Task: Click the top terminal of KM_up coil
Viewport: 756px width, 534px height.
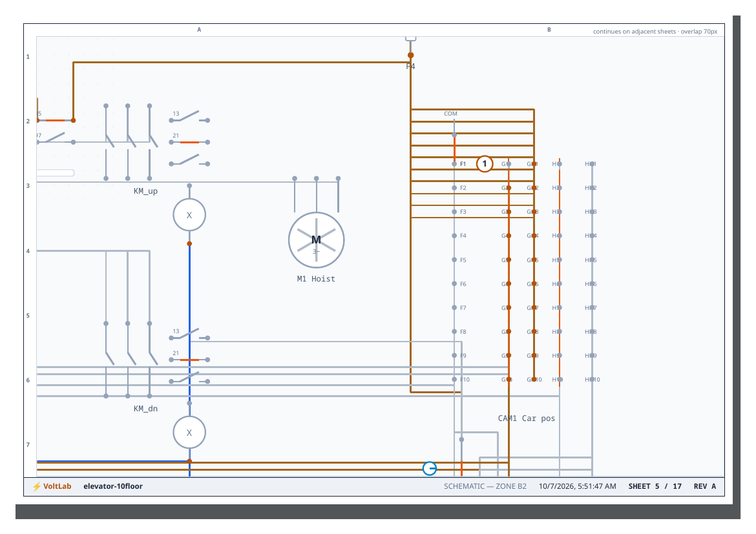Action: (x=189, y=185)
